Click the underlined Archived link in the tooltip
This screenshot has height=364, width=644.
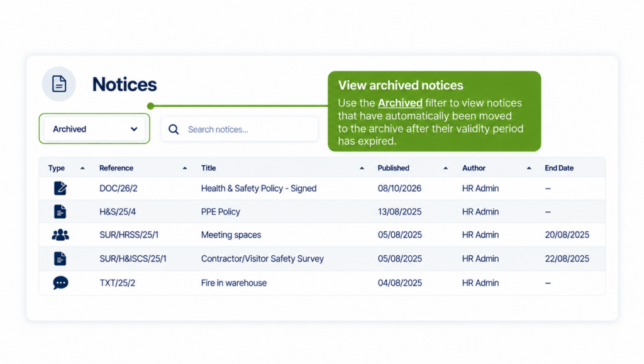click(x=400, y=102)
